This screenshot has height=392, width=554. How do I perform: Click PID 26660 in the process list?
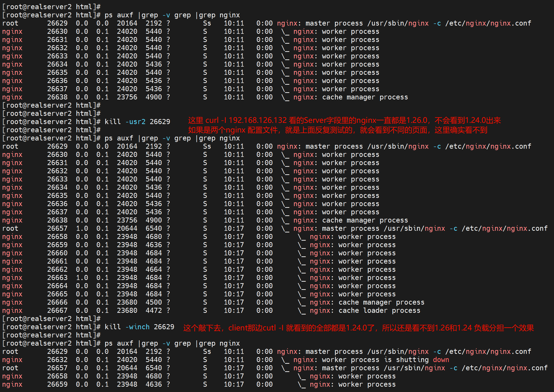[57, 253]
